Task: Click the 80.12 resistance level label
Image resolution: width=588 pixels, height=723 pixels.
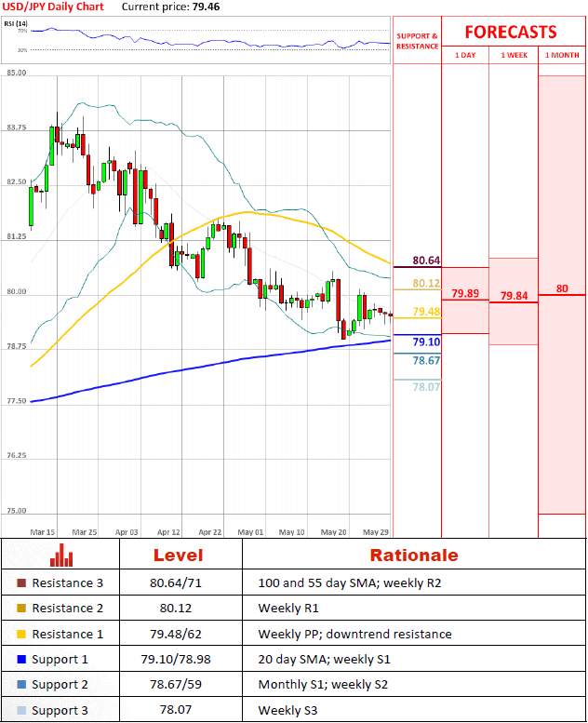Action: pos(426,283)
